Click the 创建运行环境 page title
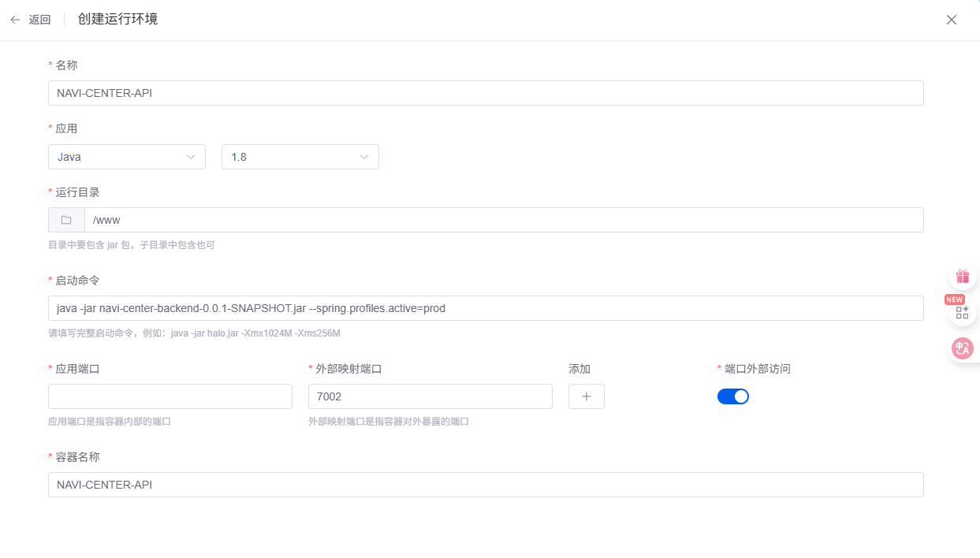This screenshot has width=980, height=558. tap(117, 19)
